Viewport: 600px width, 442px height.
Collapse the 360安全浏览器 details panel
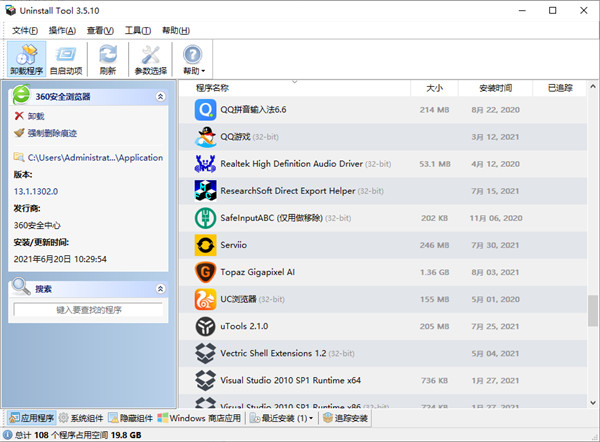tap(160, 97)
